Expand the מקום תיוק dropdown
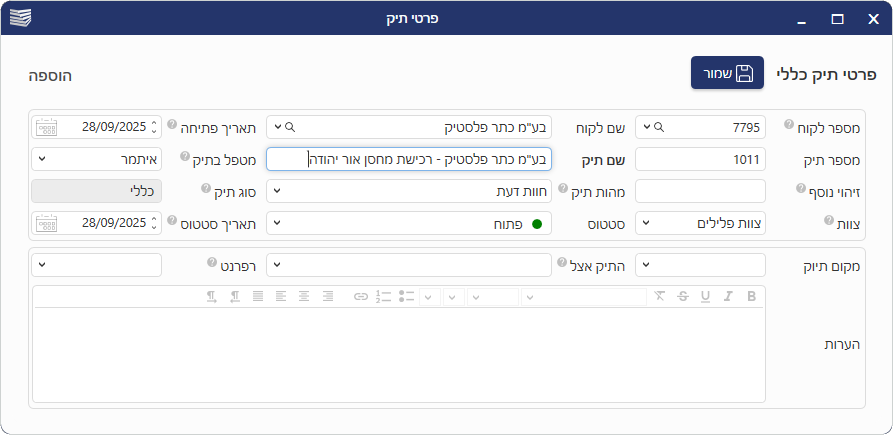Image resolution: width=893 pixels, height=435 pixels. click(646, 265)
